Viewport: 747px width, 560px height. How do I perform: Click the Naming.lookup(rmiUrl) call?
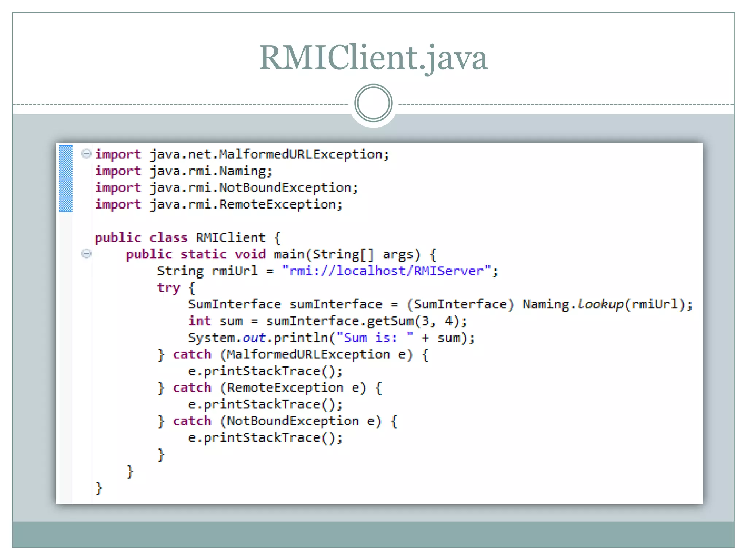coord(603,304)
